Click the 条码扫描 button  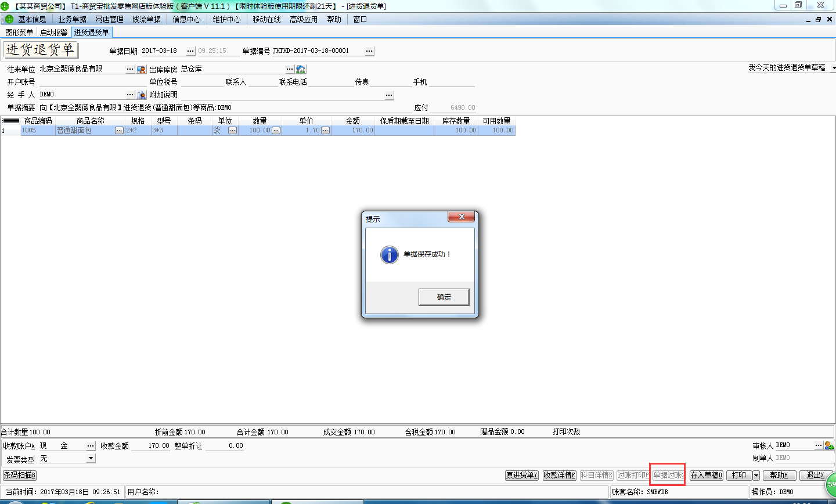click(20, 476)
